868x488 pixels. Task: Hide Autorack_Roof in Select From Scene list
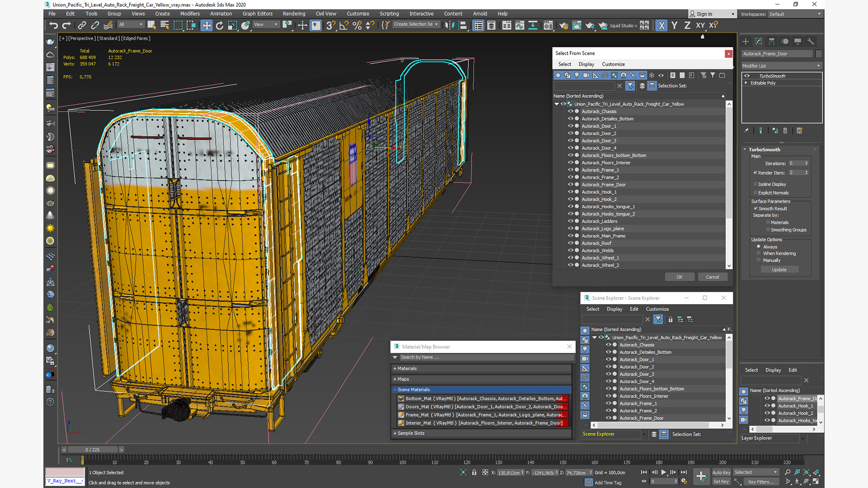point(571,243)
